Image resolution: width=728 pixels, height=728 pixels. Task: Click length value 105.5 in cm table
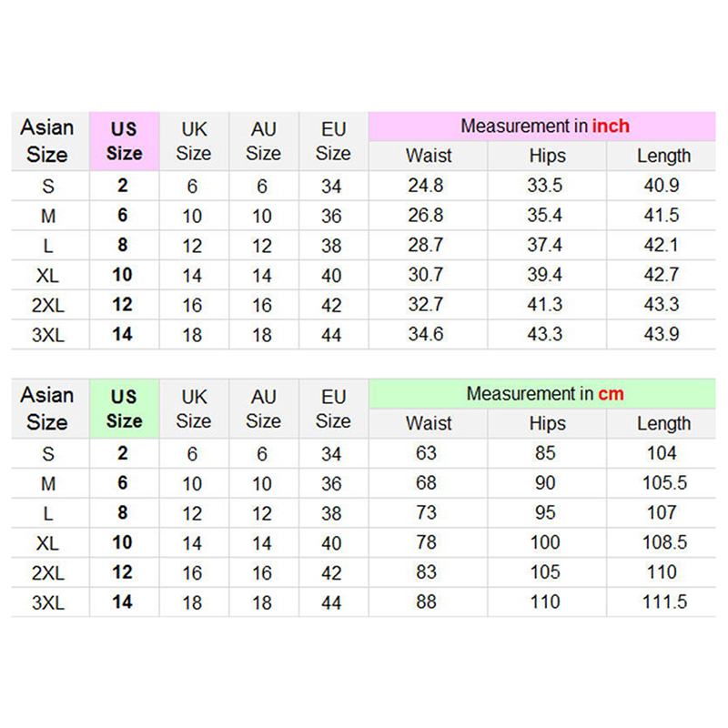click(x=662, y=483)
